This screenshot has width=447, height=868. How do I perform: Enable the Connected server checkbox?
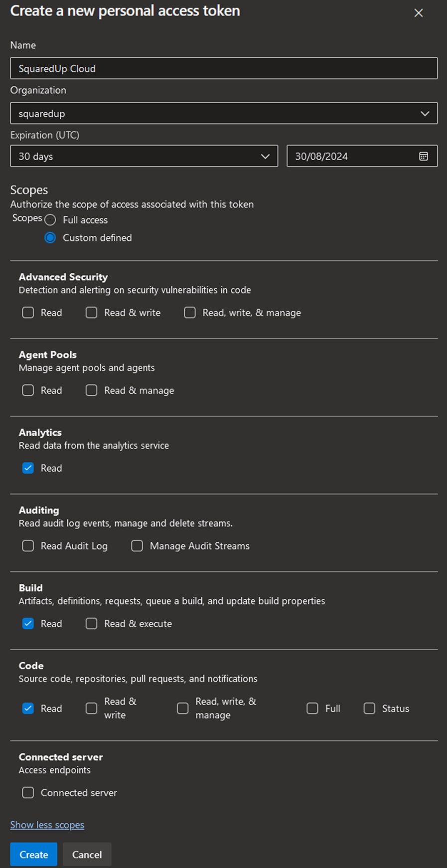28,793
